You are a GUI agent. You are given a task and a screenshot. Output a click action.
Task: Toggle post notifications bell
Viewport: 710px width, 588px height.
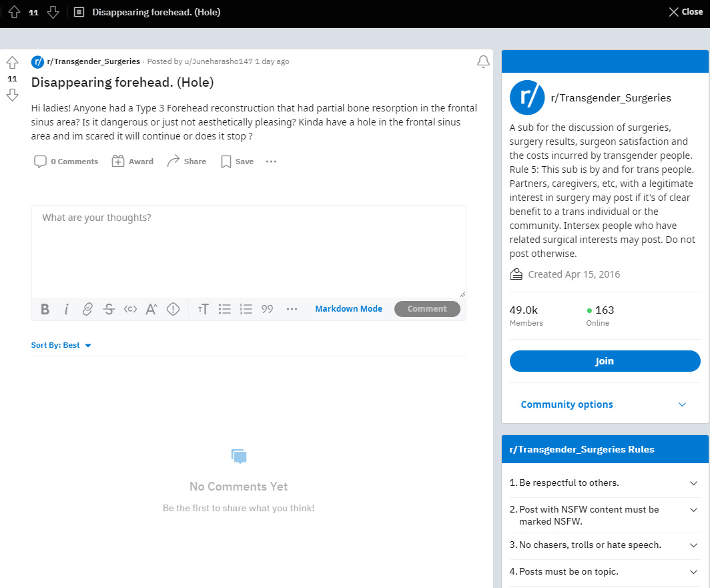(x=483, y=61)
